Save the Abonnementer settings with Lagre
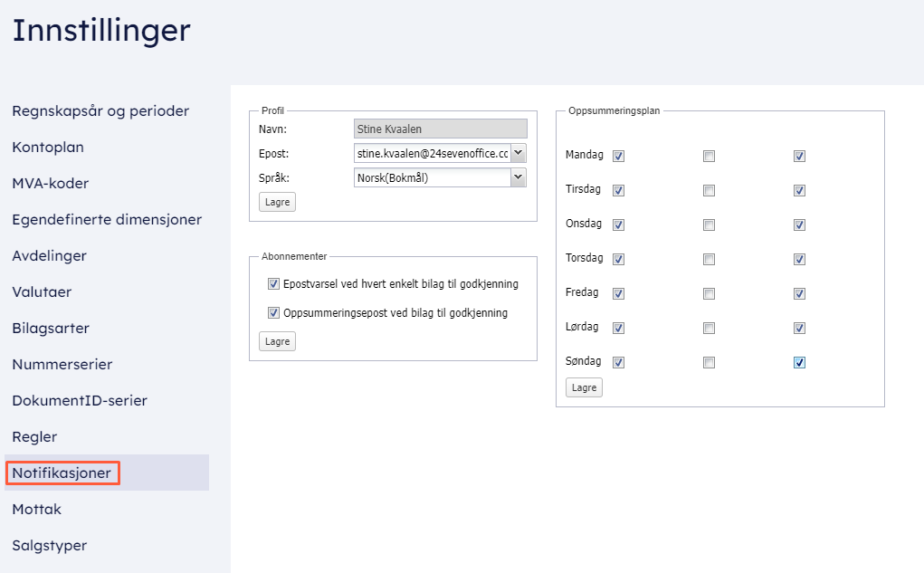Viewport: 924px width, 573px height. (277, 341)
